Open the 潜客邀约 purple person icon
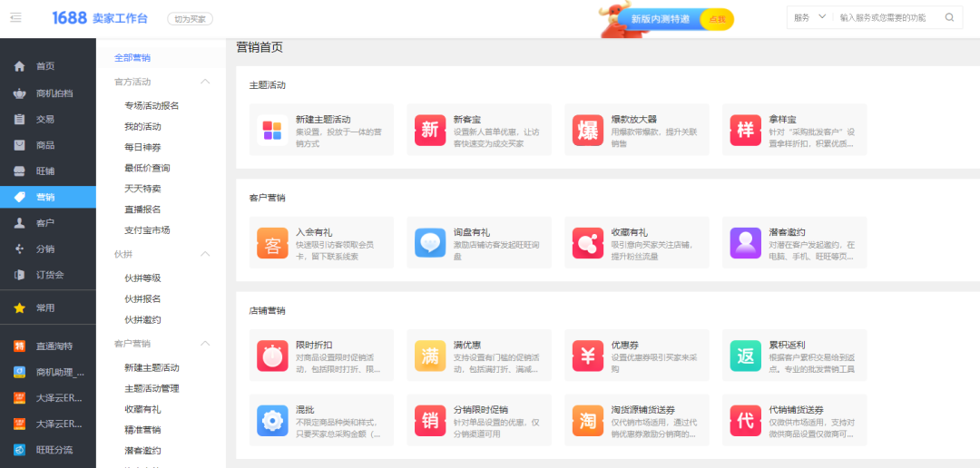Image resolution: width=980 pixels, height=468 pixels. pyautogui.click(x=746, y=243)
